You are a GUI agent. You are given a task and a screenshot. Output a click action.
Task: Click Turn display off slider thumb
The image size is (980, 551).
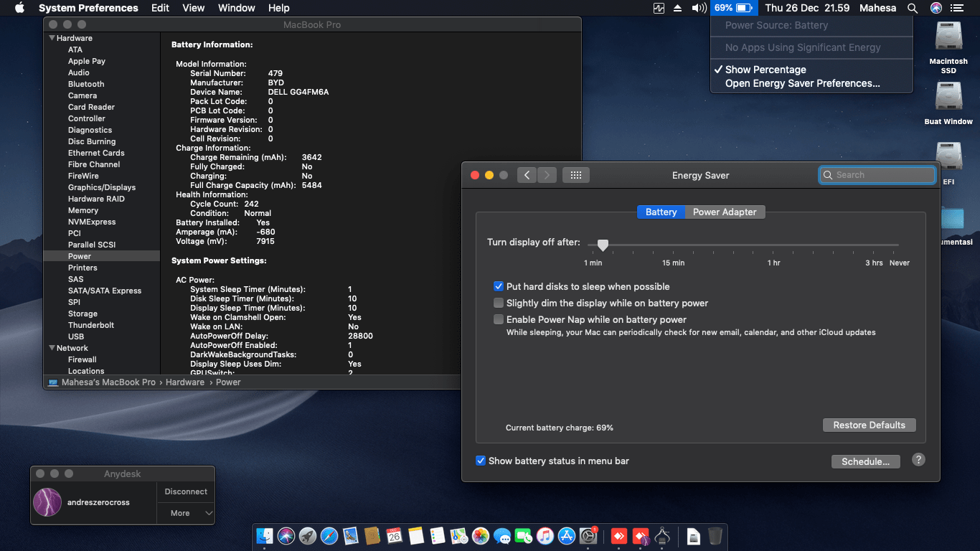coord(603,245)
